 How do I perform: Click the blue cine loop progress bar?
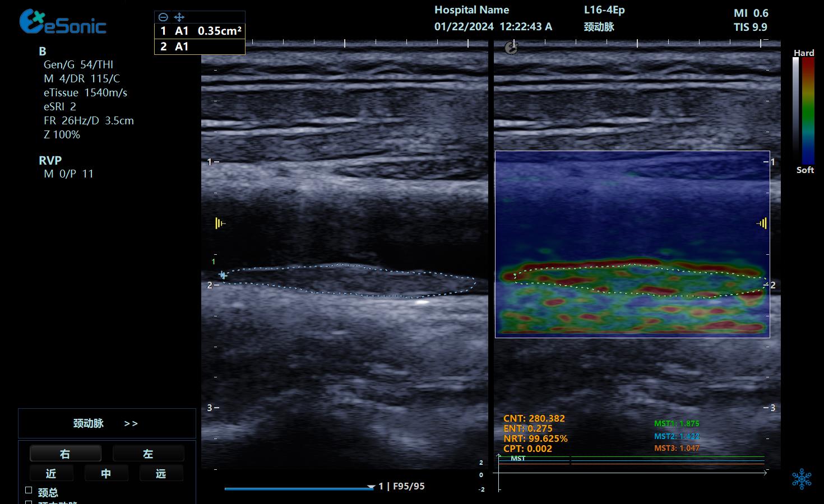point(297,488)
